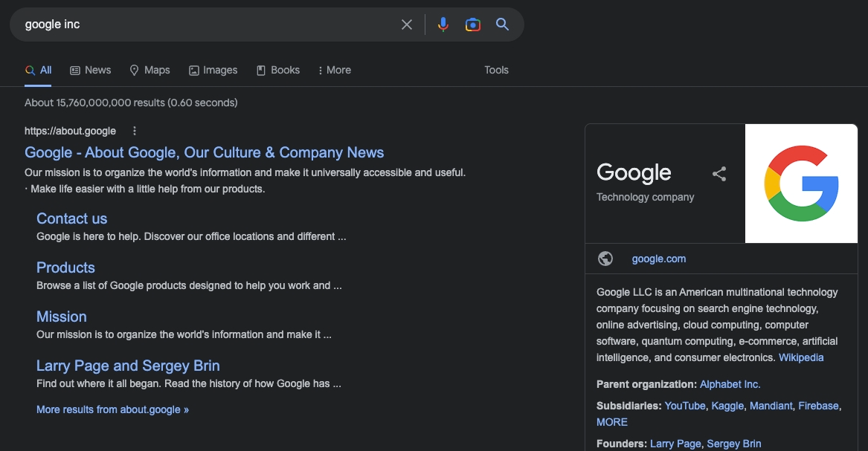The image size is (868, 451).
Task: Open YouTube subsidiary link
Action: [685, 406]
